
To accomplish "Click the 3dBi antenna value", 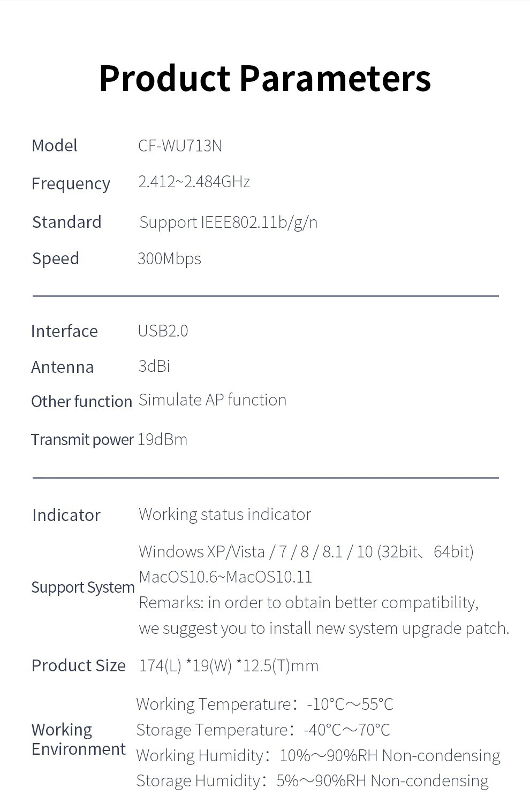I will [154, 366].
